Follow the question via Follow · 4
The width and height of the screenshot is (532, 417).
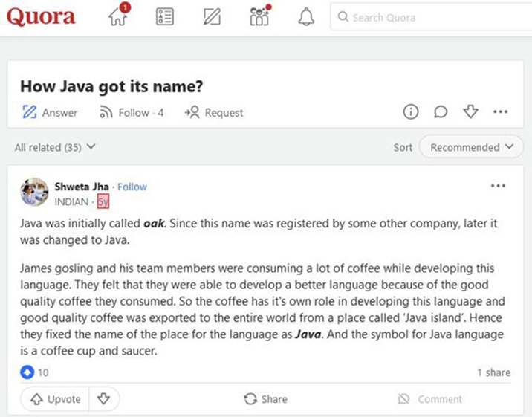(131, 113)
